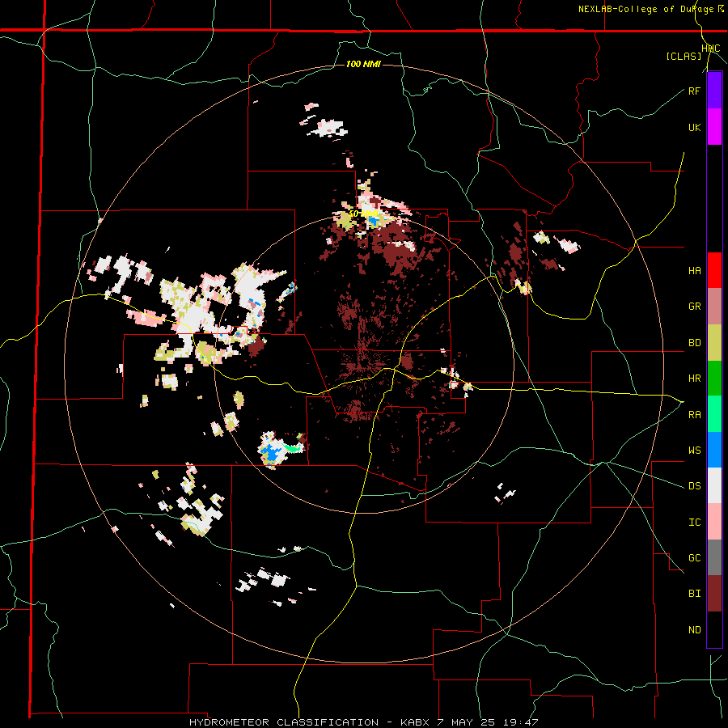Image resolution: width=728 pixels, height=728 pixels.
Task: Click the BD legend label
Action: pos(694,343)
